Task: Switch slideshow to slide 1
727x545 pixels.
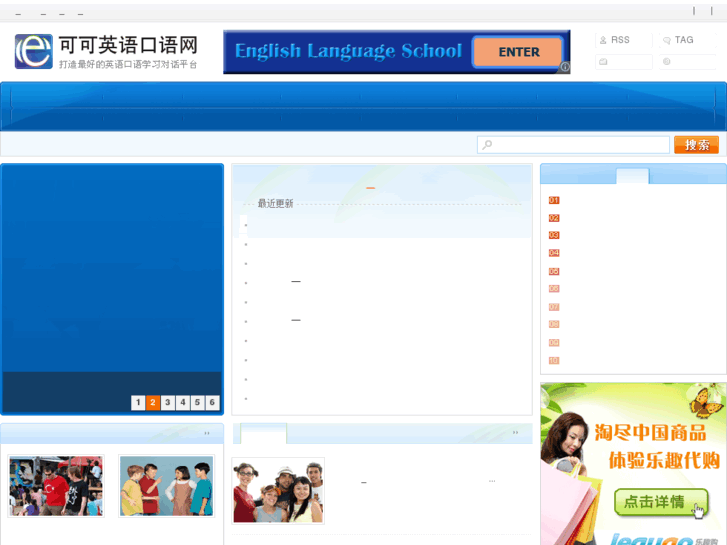Action: coord(138,402)
